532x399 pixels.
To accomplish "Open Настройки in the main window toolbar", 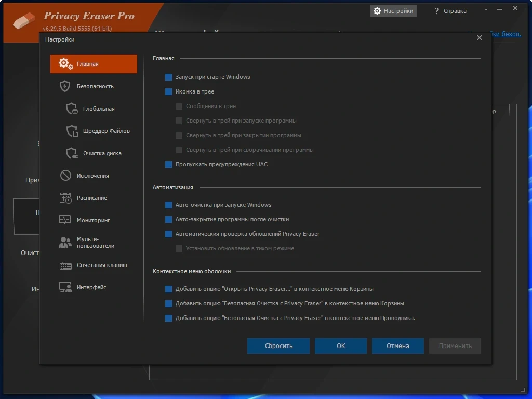I will point(393,11).
